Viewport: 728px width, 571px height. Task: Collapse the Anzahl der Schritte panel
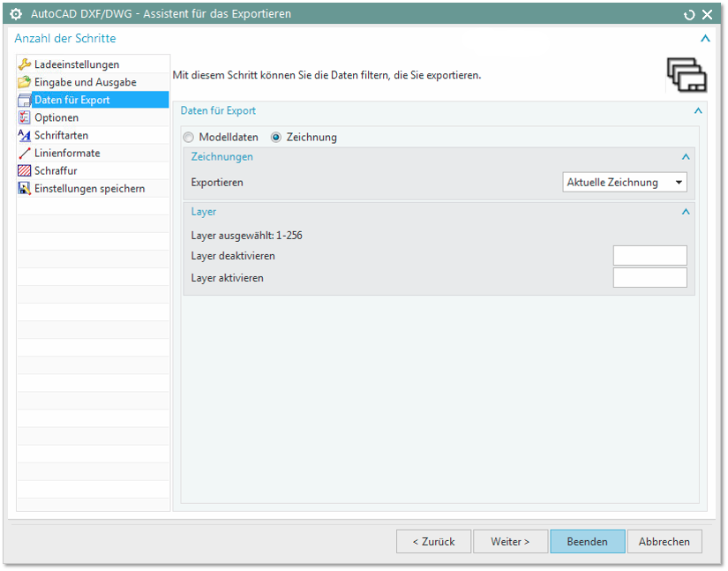tap(704, 39)
